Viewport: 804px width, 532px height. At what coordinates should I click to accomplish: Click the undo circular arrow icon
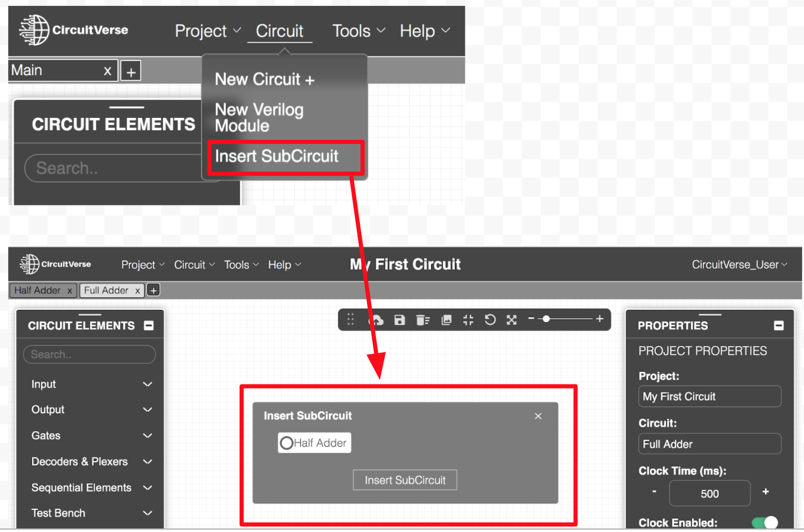(x=490, y=320)
